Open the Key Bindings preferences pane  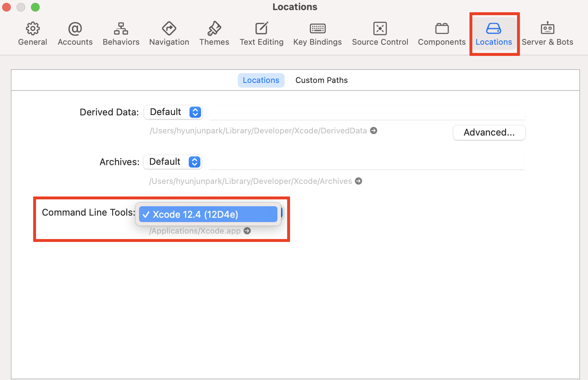click(317, 34)
